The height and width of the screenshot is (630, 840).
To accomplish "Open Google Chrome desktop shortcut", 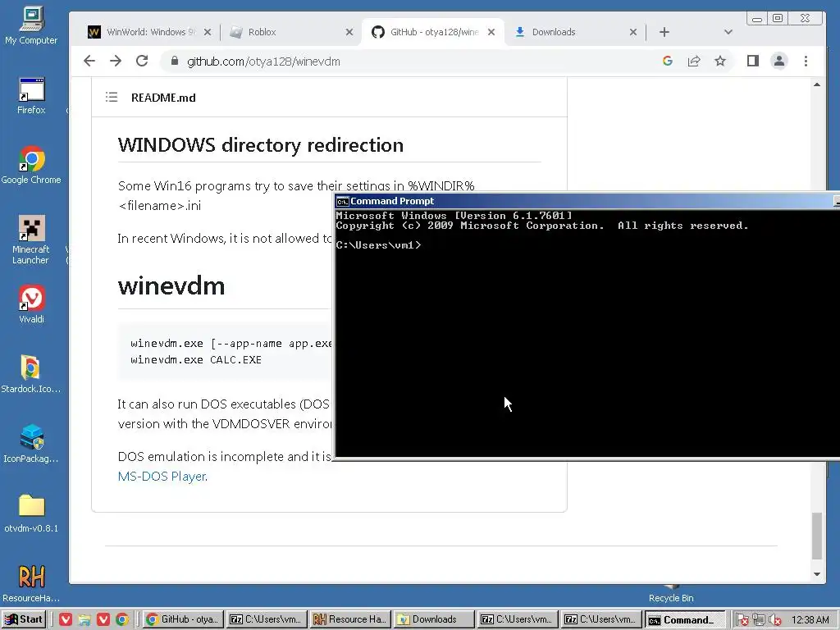I will [x=31, y=166].
